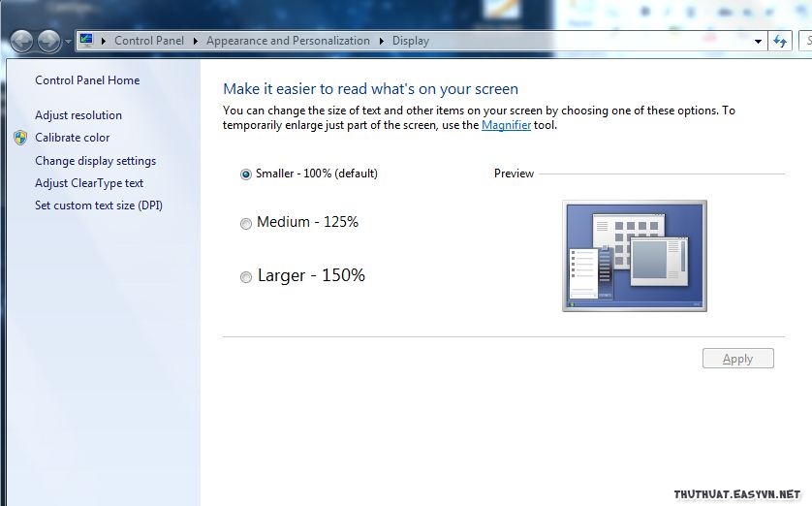Image resolution: width=812 pixels, height=506 pixels.
Task: Click the screen preview thumbnail image
Action: [x=635, y=256]
